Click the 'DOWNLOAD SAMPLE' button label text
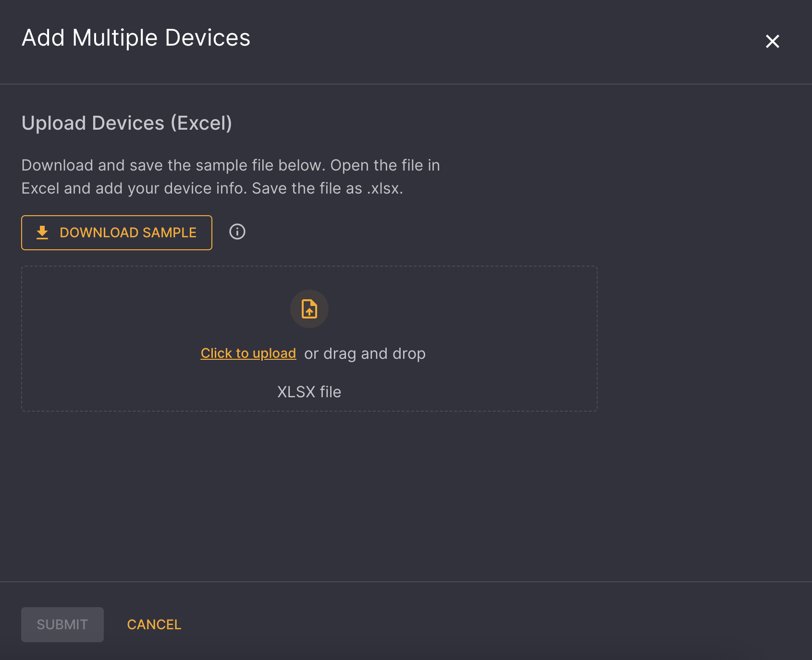Screen dimensions: 812x660 coord(128,232)
